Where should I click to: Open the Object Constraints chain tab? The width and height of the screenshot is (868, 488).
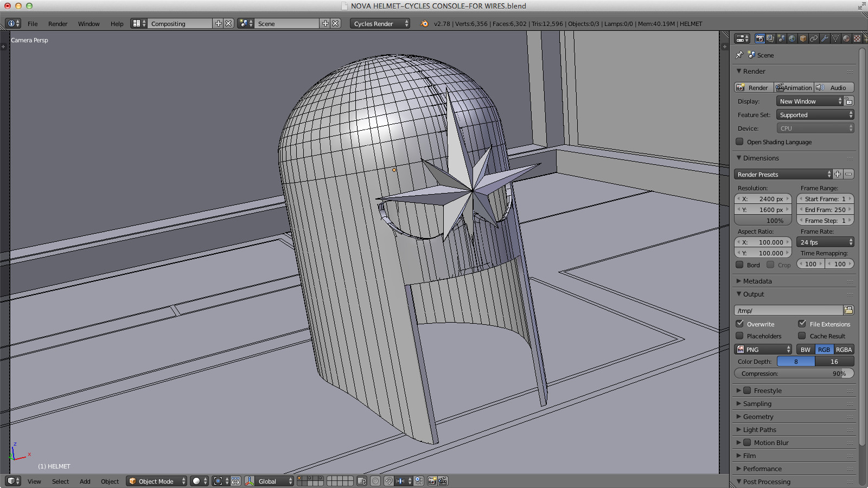click(x=814, y=38)
